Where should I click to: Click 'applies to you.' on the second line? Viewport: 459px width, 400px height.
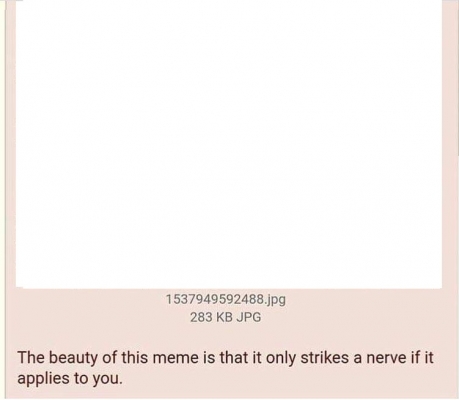pos(70,379)
